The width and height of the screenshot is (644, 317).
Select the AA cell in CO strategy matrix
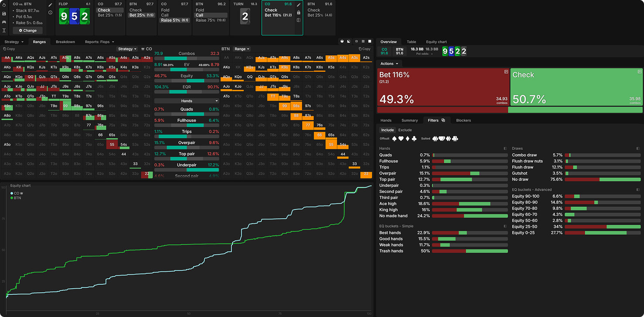[7, 57]
